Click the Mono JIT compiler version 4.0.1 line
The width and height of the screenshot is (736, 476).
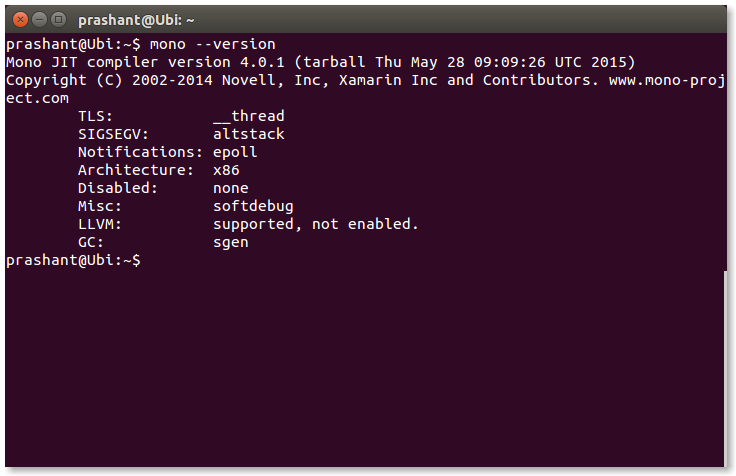tap(321, 62)
